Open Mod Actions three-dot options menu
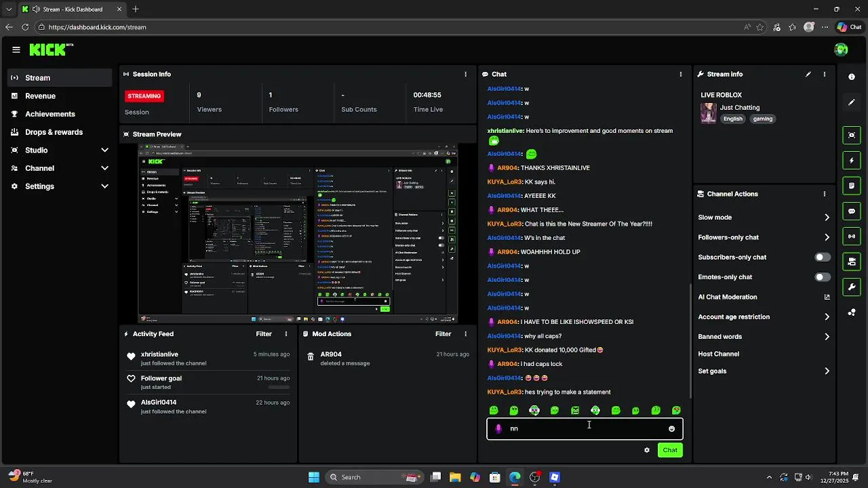The image size is (868, 488). (466, 334)
